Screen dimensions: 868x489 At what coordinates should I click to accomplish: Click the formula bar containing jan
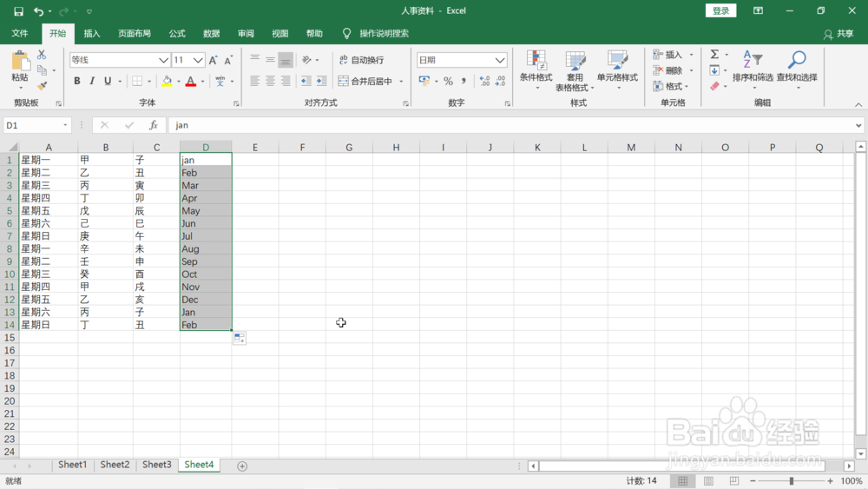click(512, 125)
